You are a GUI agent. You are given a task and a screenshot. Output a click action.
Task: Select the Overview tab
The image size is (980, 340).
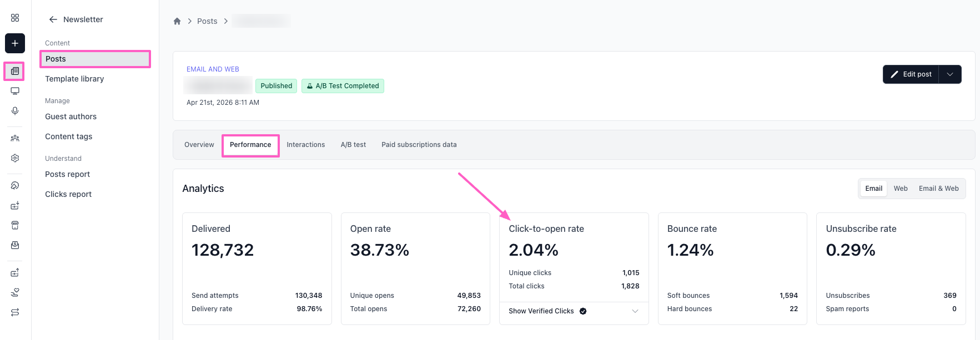coord(199,145)
